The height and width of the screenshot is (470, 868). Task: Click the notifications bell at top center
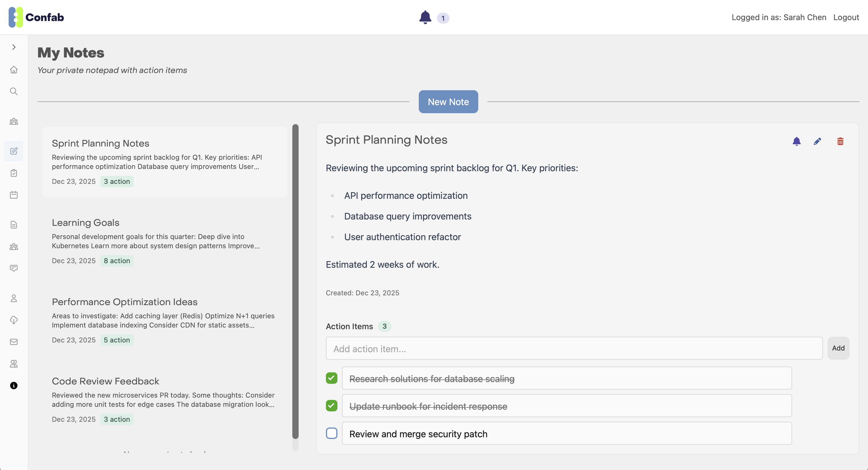coord(425,17)
